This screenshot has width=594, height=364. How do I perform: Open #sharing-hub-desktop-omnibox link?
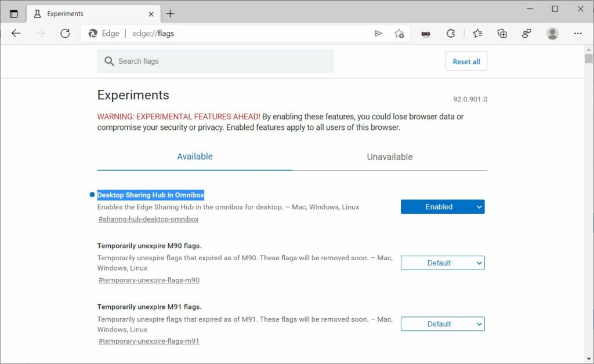(x=148, y=219)
